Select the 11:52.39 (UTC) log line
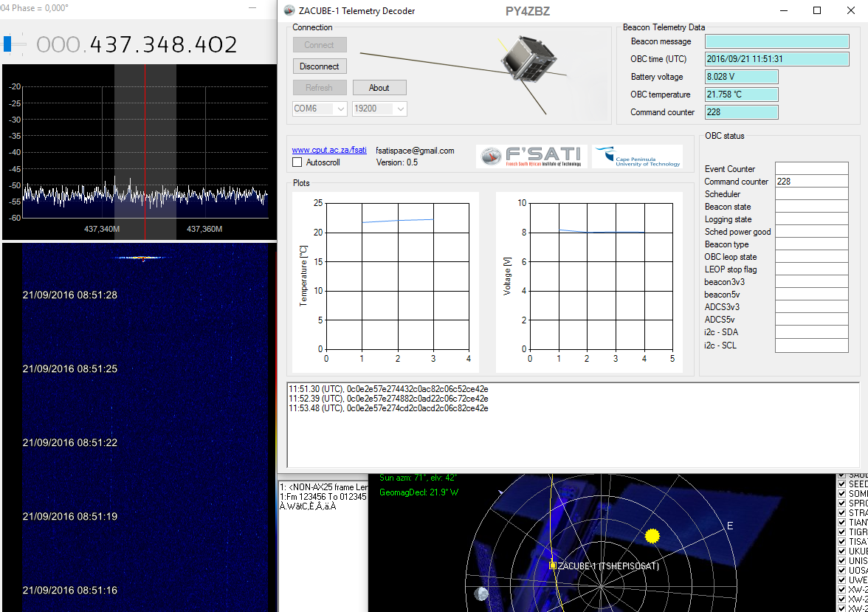This screenshot has height=612, width=868. pos(388,398)
